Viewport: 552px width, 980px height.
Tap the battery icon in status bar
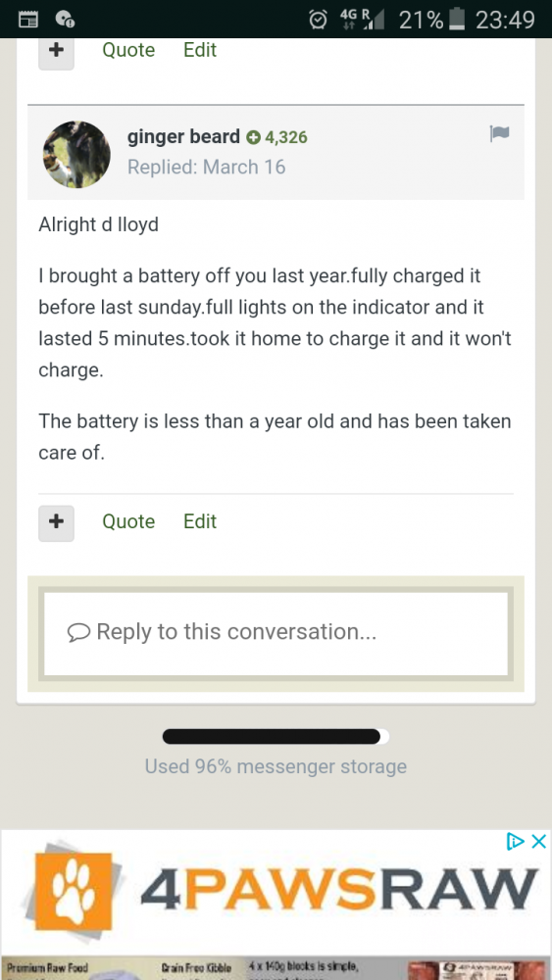point(458,20)
